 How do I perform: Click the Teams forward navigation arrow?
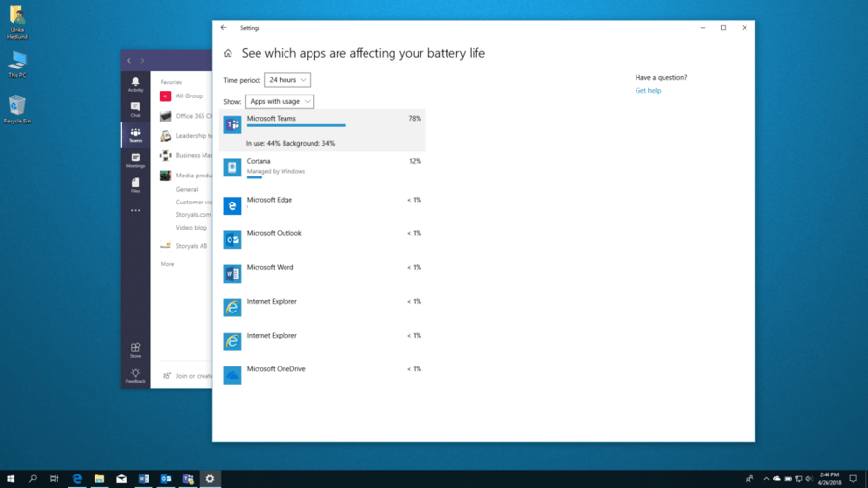click(x=143, y=61)
